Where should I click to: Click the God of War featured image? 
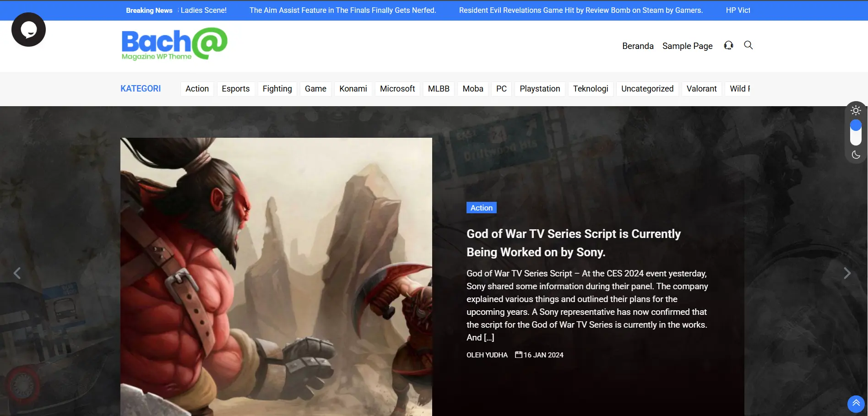coord(276,277)
